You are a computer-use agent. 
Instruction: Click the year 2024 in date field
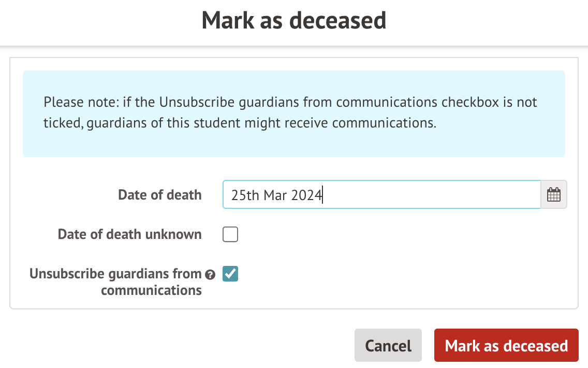pyautogui.click(x=306, y=195)
